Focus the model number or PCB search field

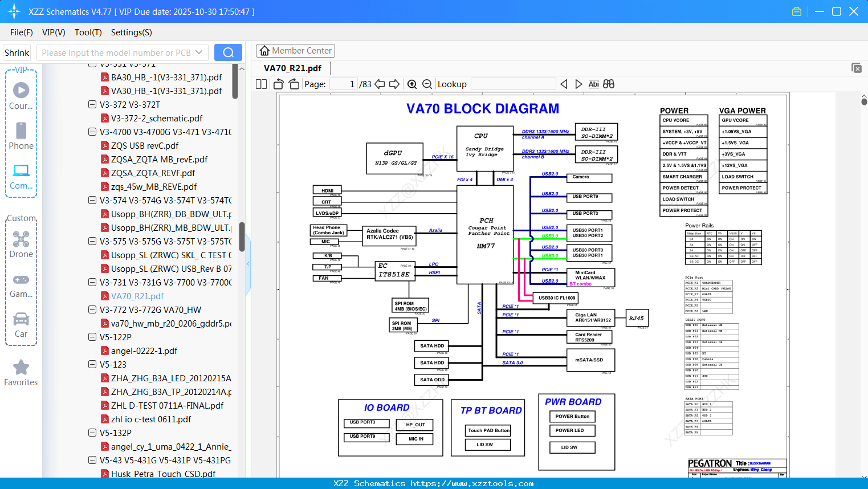pyautogui.click(x=123, y=52)
